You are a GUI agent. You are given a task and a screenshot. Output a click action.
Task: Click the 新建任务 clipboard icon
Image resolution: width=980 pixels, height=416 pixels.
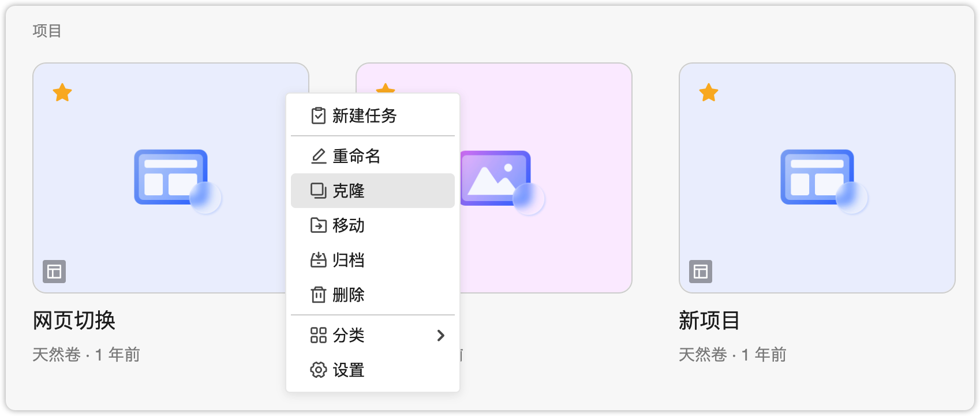click(318, 116)
